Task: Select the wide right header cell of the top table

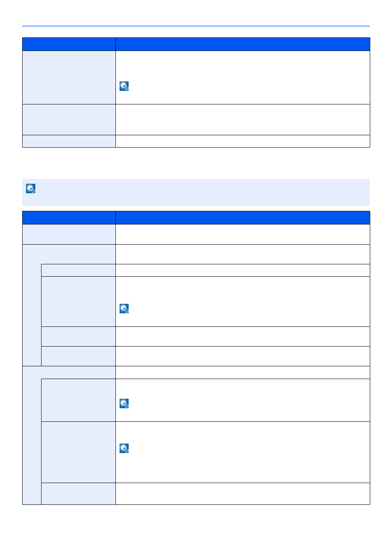Action: pyautogui.click(x=243, y=44)
